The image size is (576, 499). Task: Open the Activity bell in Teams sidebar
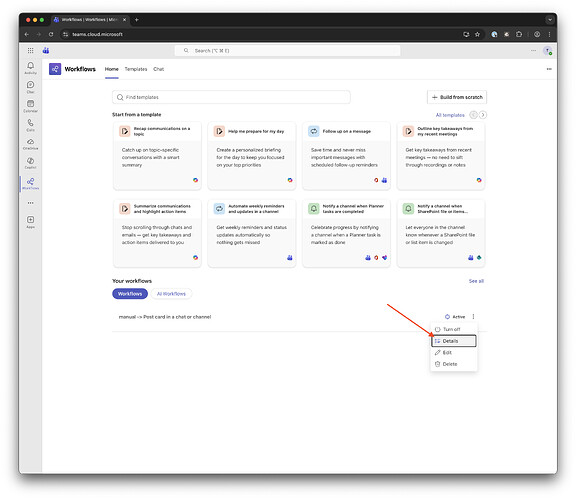(x=30, y=68)
